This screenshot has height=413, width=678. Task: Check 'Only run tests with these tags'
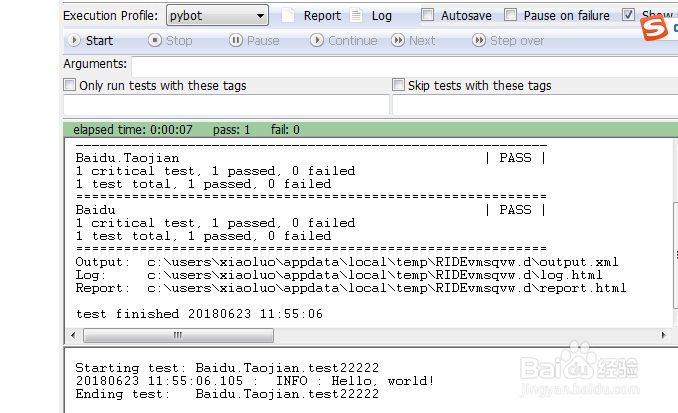click(x=70, y=86)
